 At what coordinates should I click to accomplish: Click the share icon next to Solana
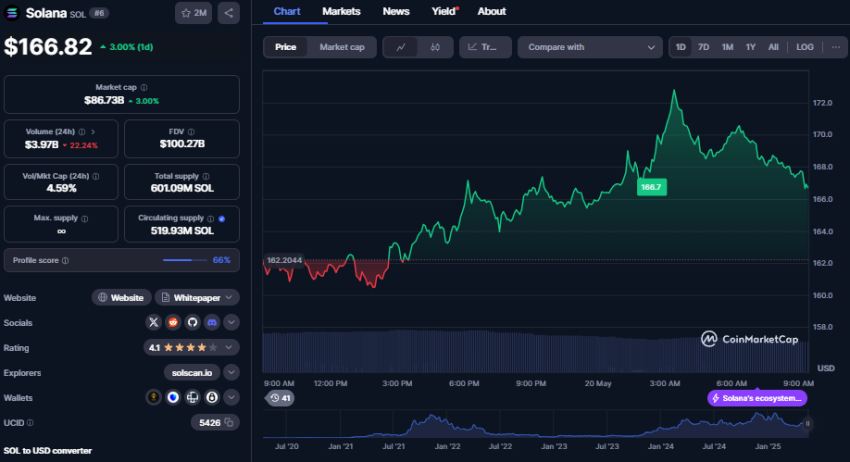pyautogui.click(x=229, y=13)
